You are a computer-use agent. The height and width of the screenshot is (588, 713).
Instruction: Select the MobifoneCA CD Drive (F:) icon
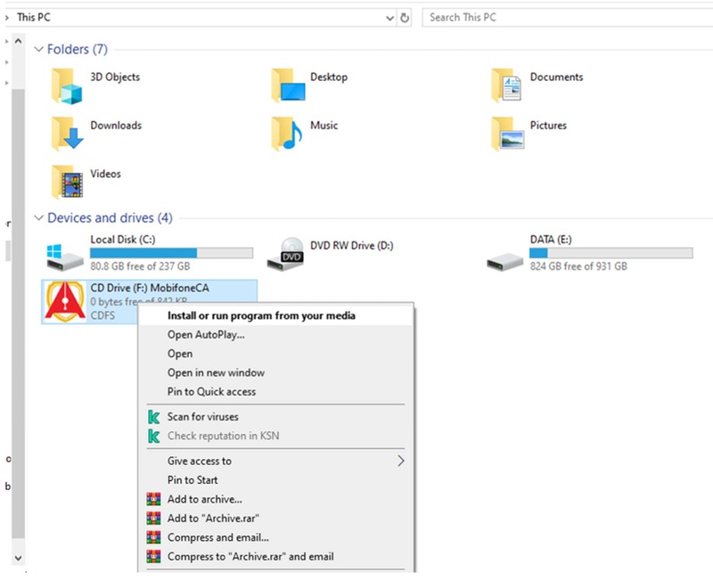click(x=65, y=301)
